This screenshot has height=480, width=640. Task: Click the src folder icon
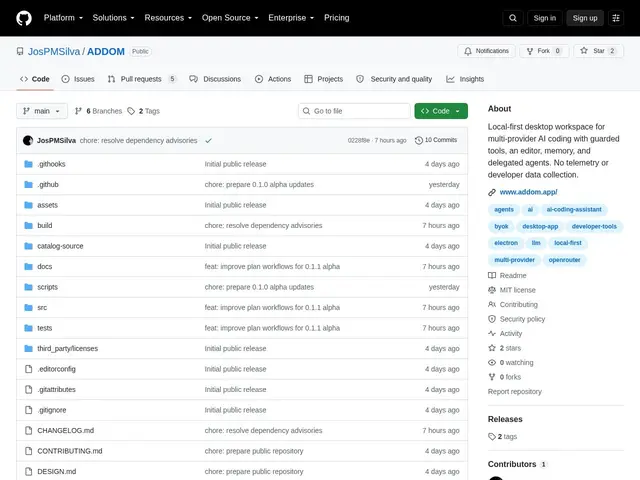[28, 307]
